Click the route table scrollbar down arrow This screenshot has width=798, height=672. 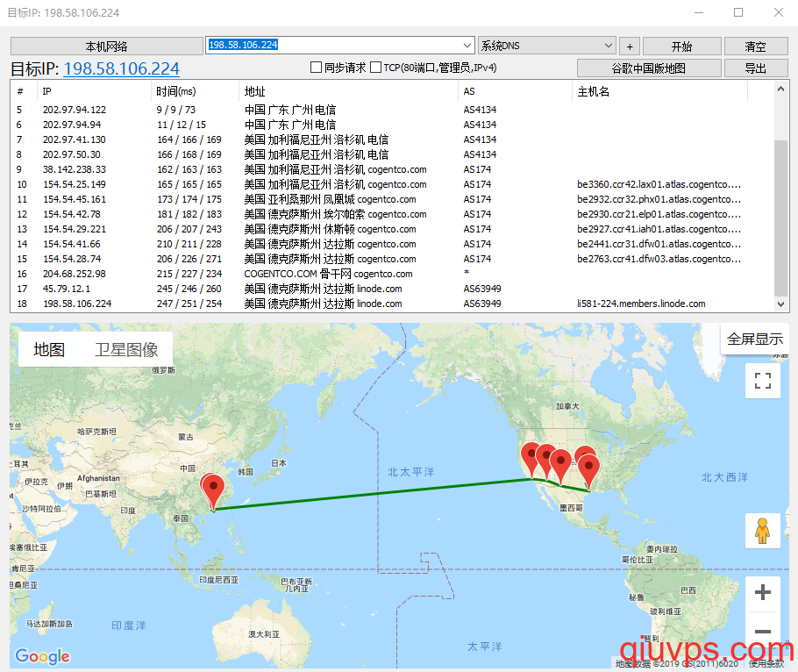pos(780,304)
